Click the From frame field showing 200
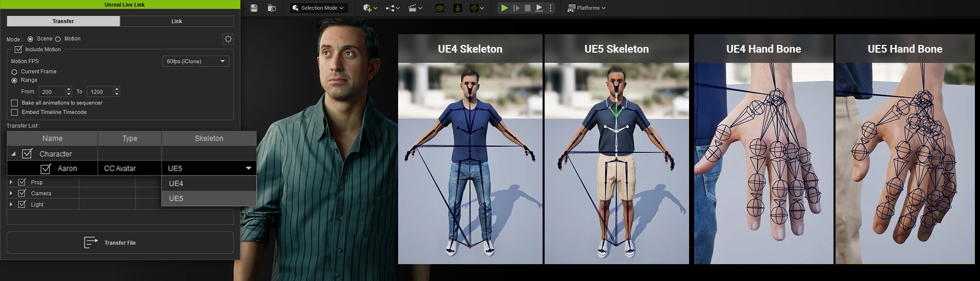Image resolution: width=980 pixels, height=281 pixels. (52, 92)
